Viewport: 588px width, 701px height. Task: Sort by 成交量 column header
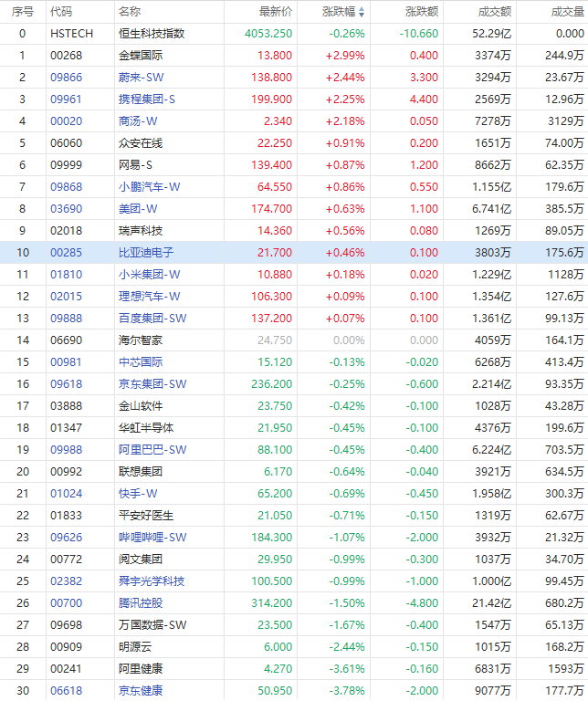[x=567, y=12]
